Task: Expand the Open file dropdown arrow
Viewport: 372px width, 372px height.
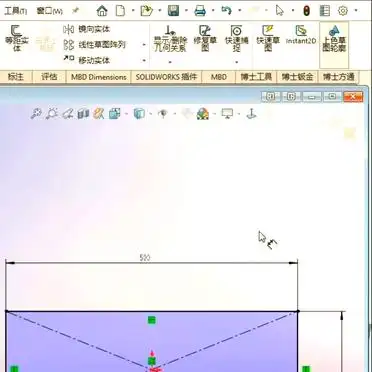Action: pyautogui.click(x=159, y=10)
